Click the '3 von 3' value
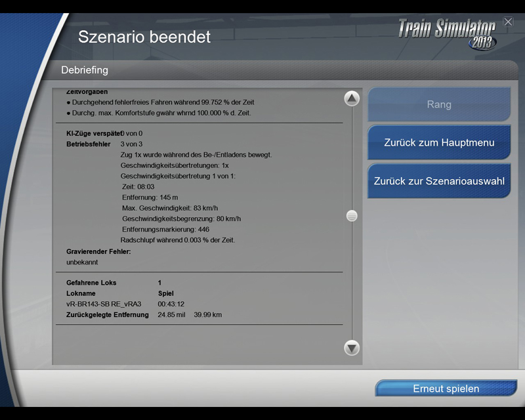Viewport: 525px width, 420px height. coord(131,144)
